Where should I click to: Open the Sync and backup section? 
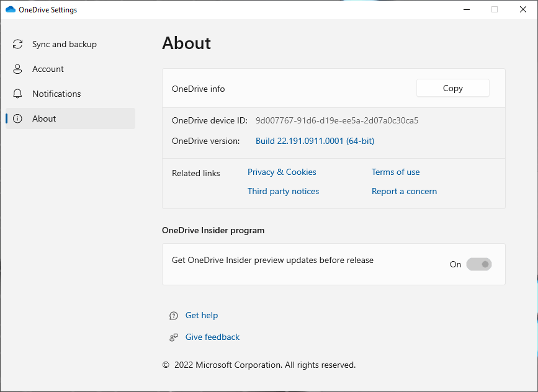tap(64, 44)
